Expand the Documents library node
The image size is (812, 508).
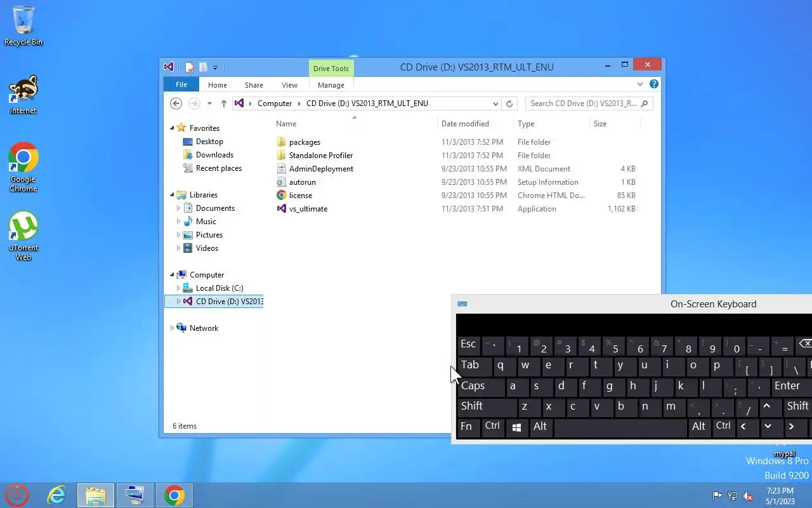(x=178, y=208)
